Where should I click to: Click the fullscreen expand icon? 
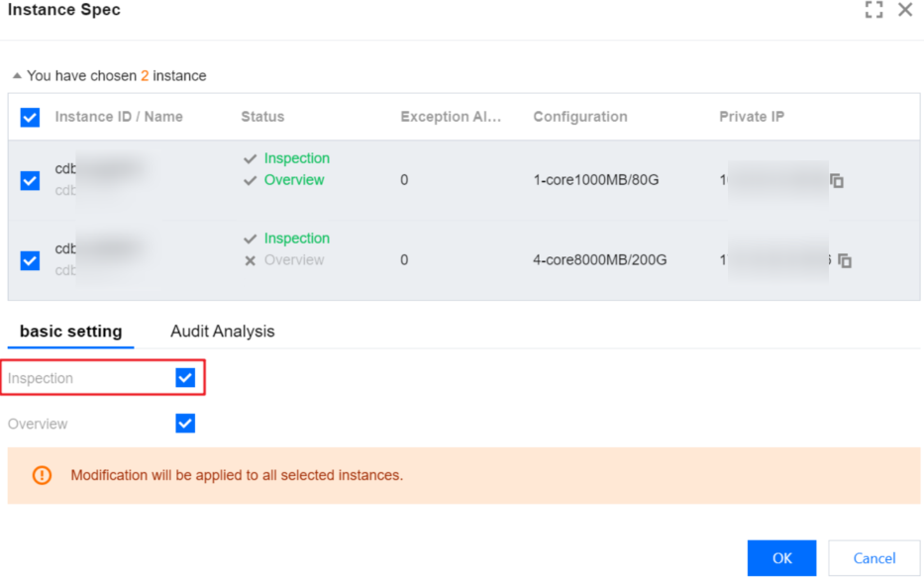[873, 10]
